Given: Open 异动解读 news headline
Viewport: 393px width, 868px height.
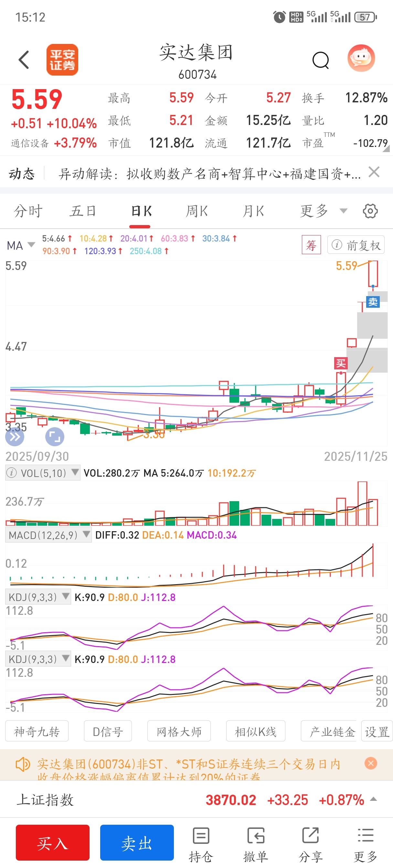Looking at the screenshot, I should tap(209, 174).
